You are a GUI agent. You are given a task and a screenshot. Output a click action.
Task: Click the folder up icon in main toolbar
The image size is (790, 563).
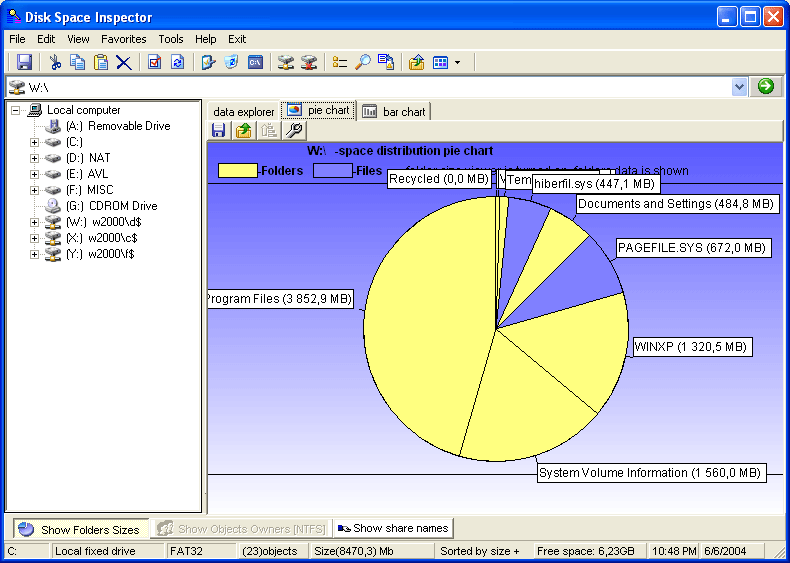(417, 62)
